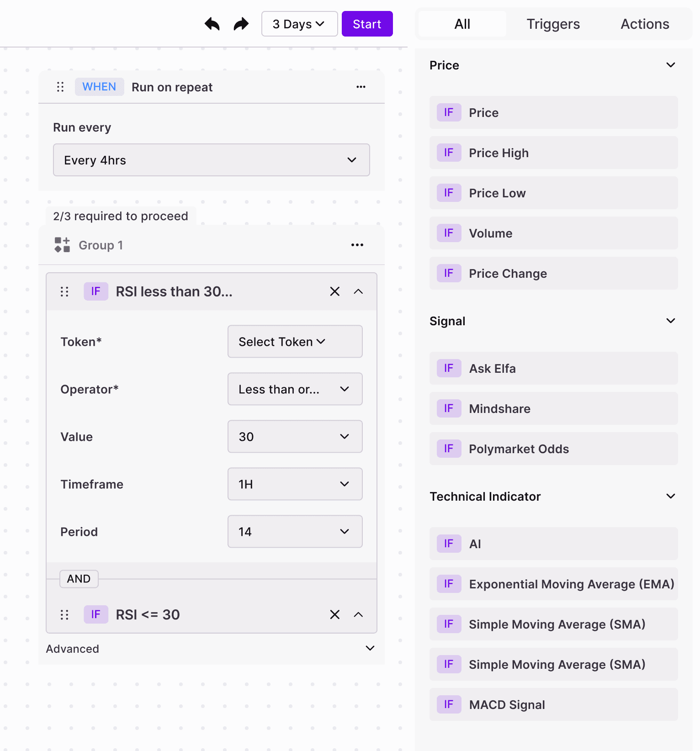Click the Start button
Screen dimensions: 700x751
pyautogui.click(x=367, y=24)
